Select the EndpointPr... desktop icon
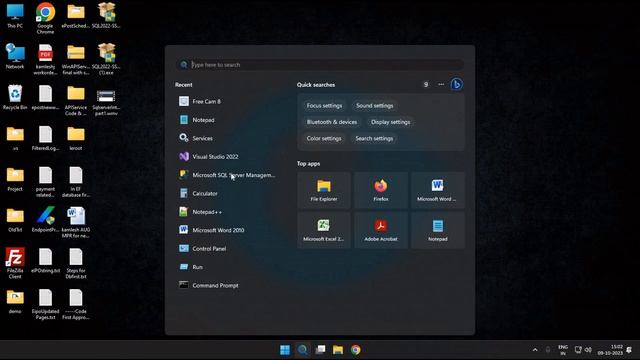 coord(45,220)
